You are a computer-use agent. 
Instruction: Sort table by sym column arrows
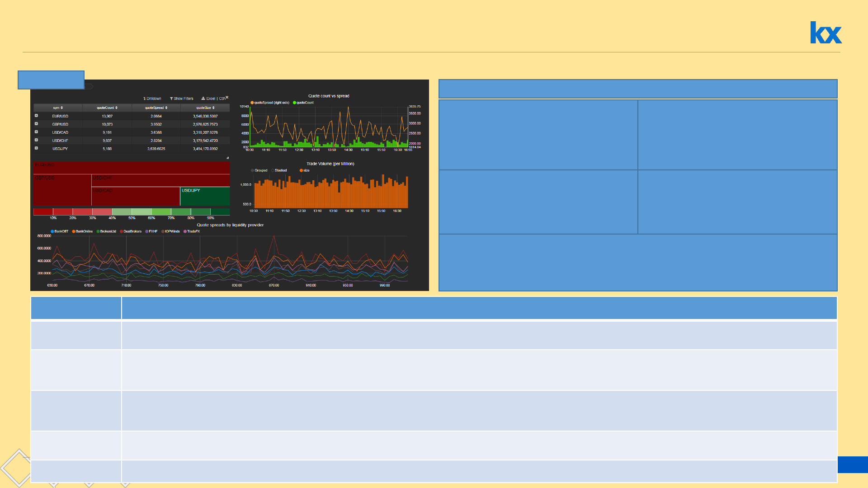pos(61,108)
